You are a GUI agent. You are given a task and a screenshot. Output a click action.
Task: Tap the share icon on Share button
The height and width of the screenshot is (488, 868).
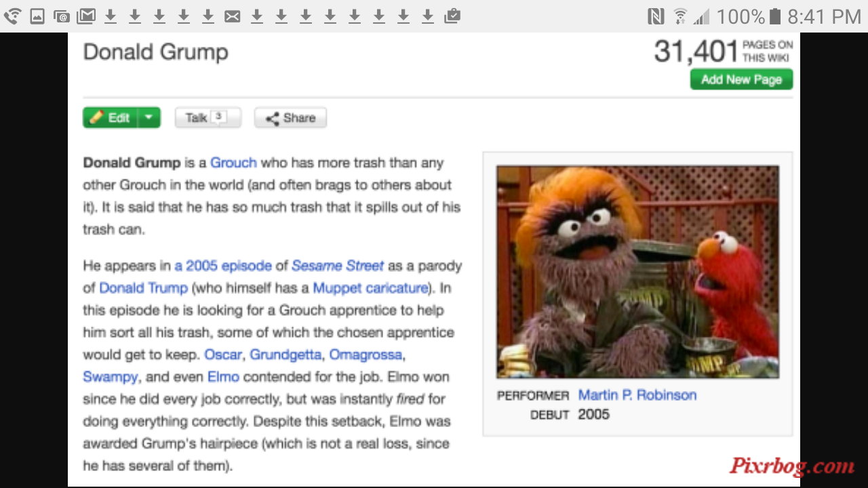[273, 119]
